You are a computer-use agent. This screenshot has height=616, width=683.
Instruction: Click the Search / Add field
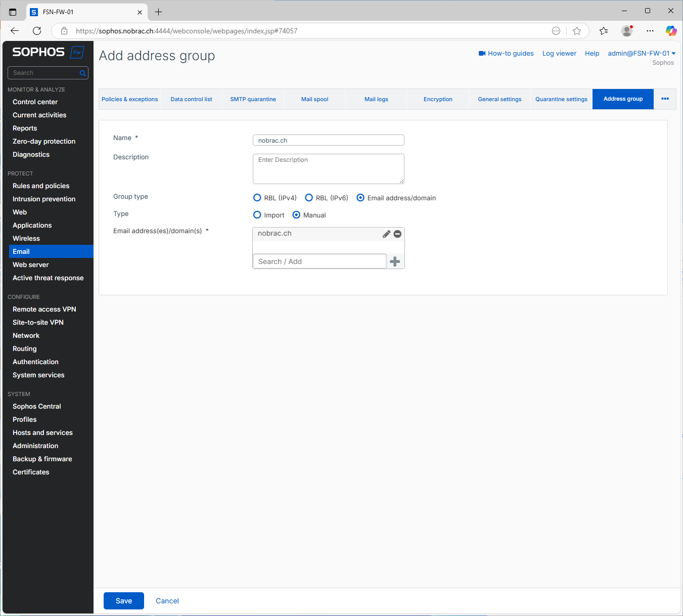tap(320, 261)
